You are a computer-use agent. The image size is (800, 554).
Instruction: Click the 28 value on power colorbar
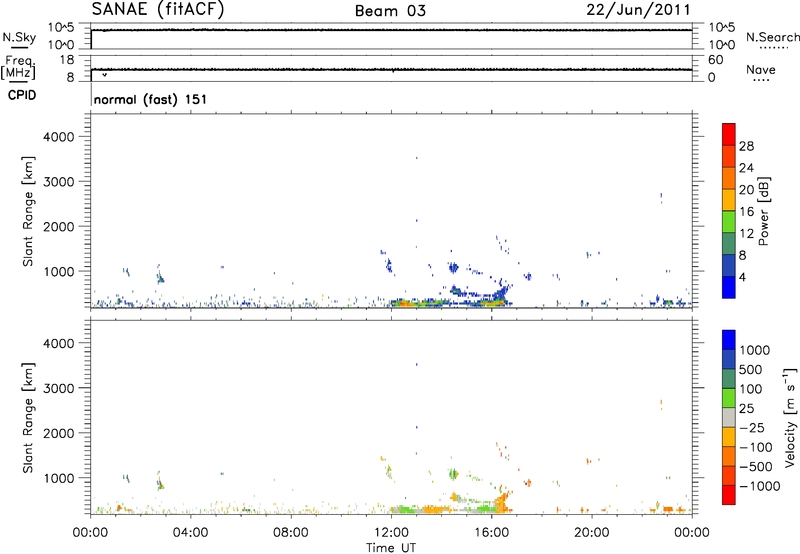(746, 146)
